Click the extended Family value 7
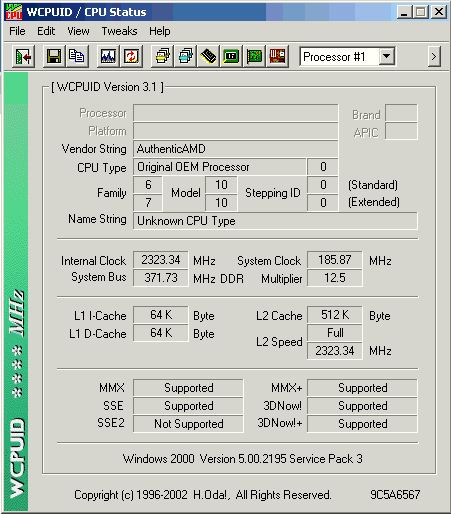451x514 pixels. tap(148, 203)
